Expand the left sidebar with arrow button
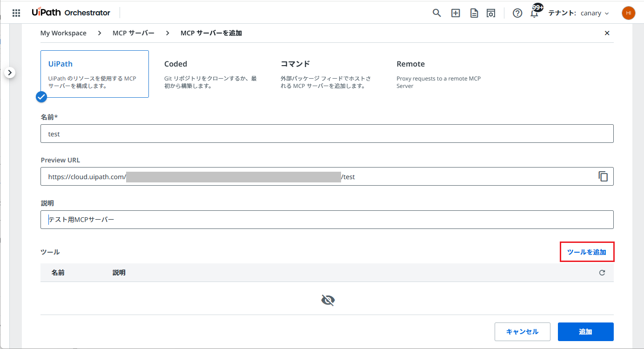Screen dimensions: 644x349 pyautogui.click(x=11, y=73)
